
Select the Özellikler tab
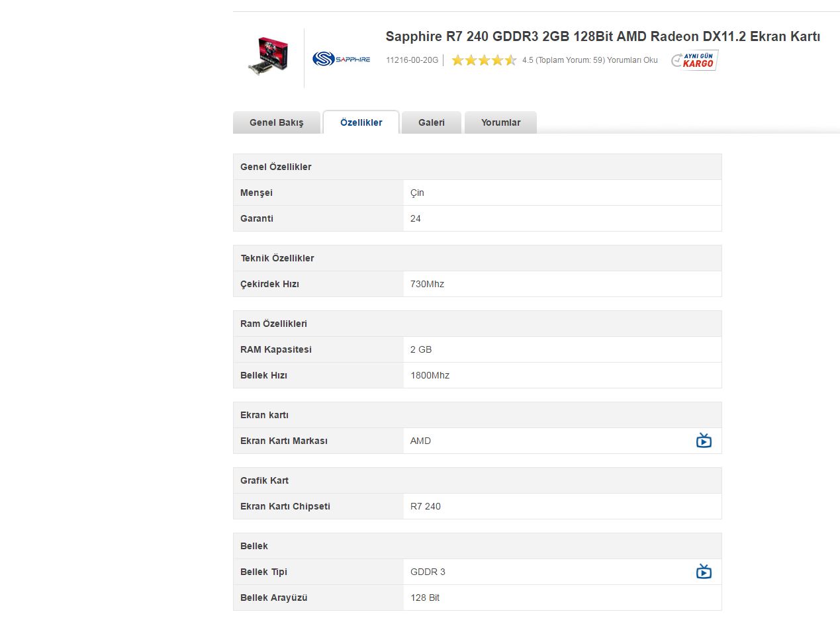point(361,122)
